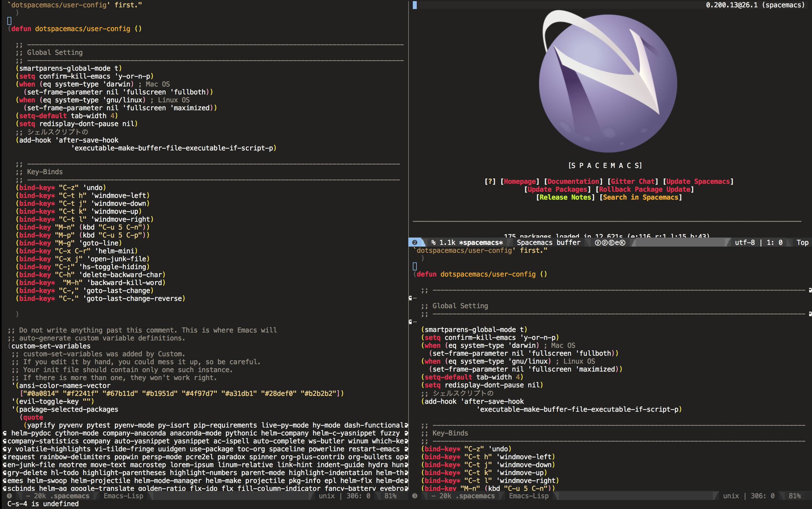Viewport: 812px width, 509px height.
Task: Click the Update Spacemacs button
Action: click(x=698, y=181)
